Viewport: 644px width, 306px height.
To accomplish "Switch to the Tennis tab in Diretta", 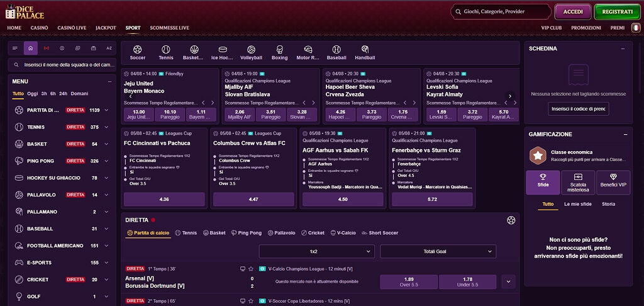I will [x=186, y=233].
